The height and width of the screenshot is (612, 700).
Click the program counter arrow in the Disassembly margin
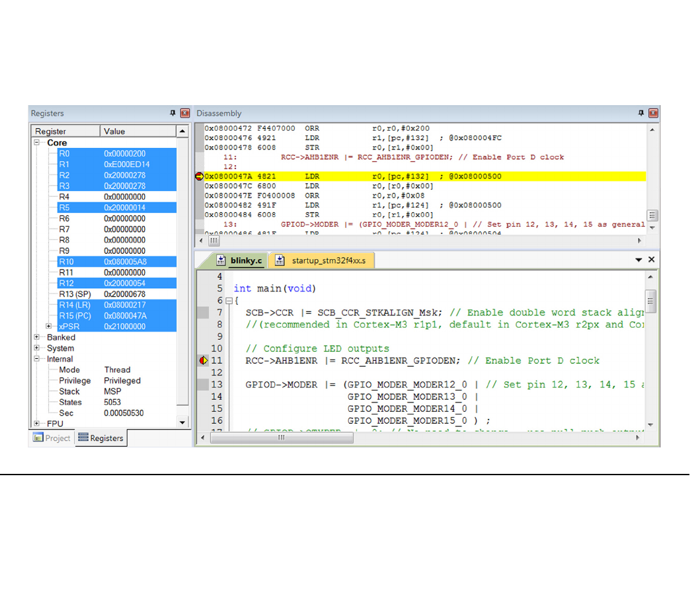[200, 176]
